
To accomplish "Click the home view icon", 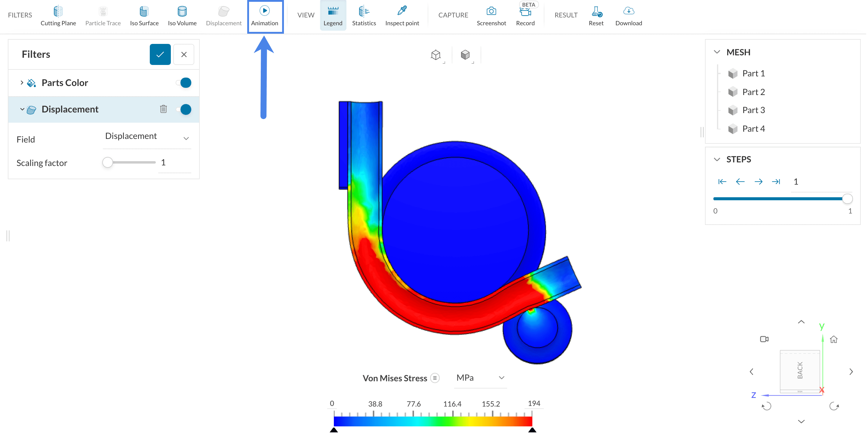I will 833,339.
